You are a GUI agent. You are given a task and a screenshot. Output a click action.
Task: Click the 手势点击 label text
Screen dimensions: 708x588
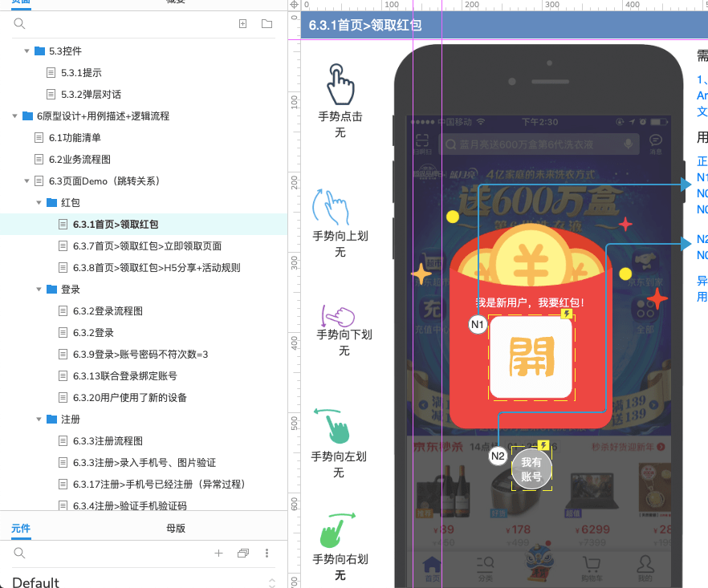[x=340, y=116]
